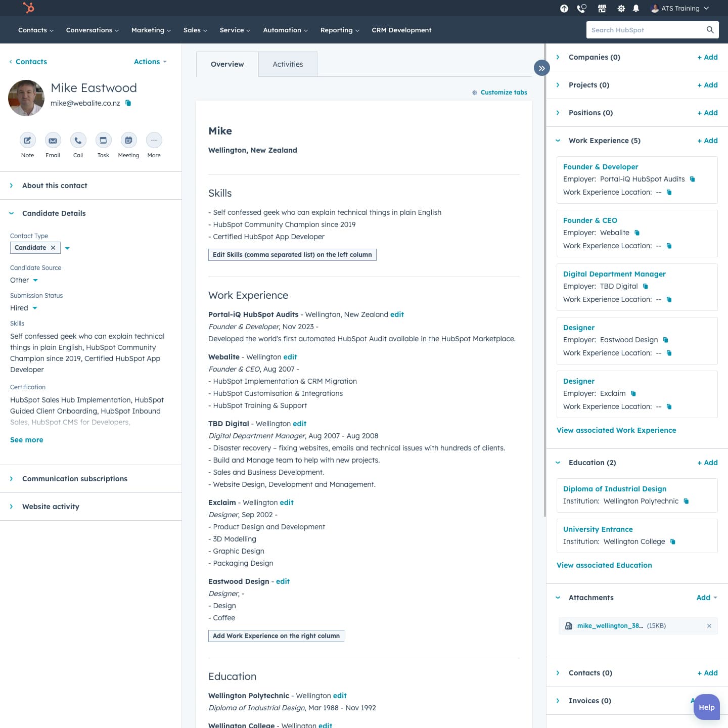This screenshot has height=728, width=728.
Task: Expand the Companies (0) card
Action: (x=558, y=57)
